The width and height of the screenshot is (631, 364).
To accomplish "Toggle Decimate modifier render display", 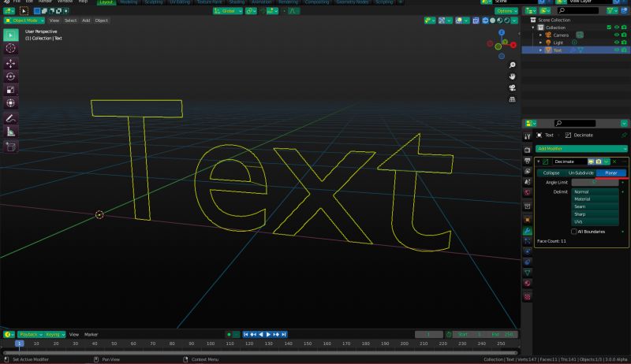I will [599, 162].
